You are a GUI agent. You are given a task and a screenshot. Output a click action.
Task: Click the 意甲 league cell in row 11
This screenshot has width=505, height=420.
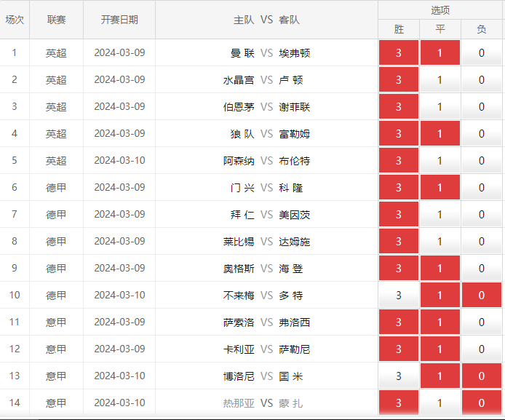point(56,322)
